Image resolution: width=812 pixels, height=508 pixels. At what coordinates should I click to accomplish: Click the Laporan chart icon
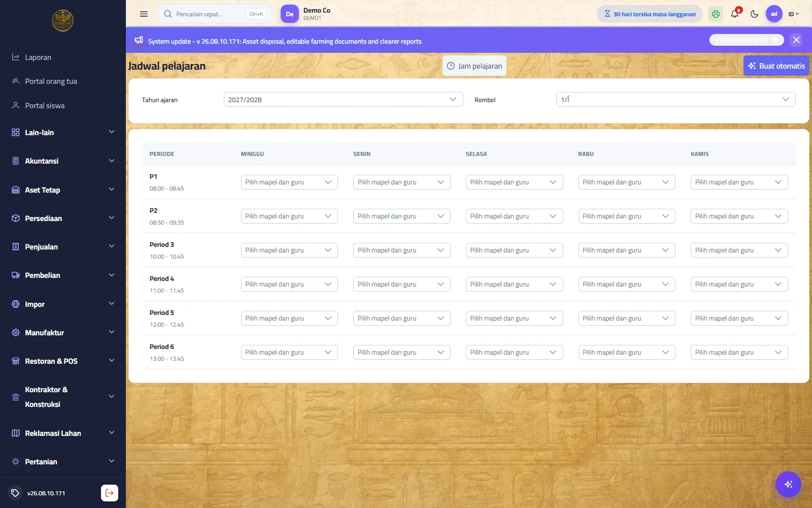(x=16, y=57)
